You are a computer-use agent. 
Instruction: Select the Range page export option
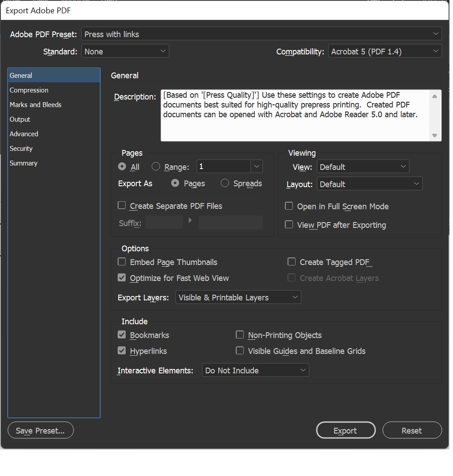tap(156, 167)
